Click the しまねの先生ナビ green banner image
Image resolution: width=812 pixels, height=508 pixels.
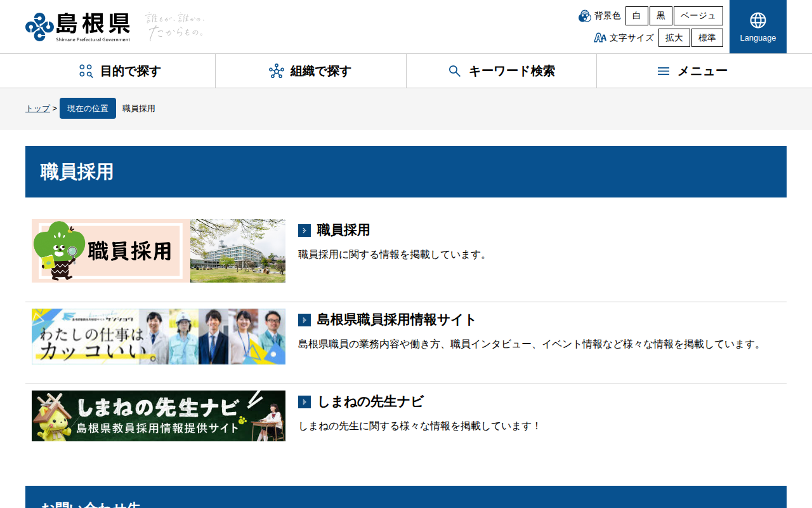click(159, 416)
